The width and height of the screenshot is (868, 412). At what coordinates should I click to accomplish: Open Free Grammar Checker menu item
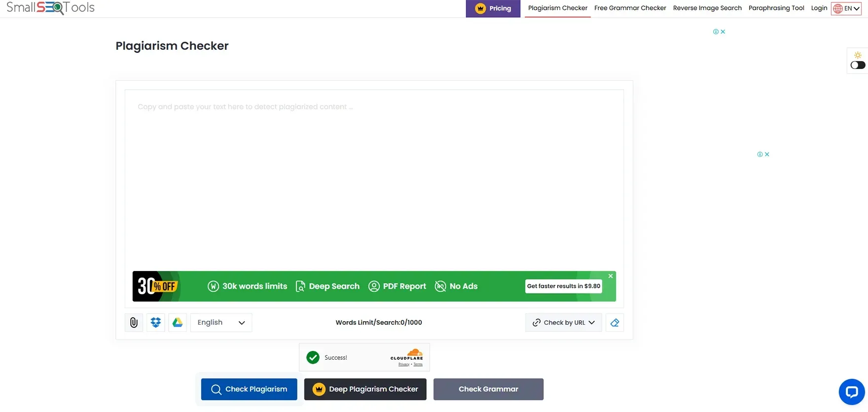(x=630, y=8)
